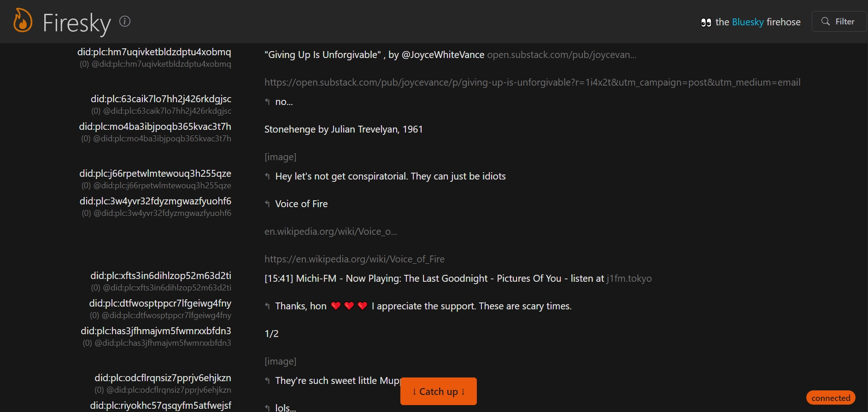Screen dimensions: 868x412
Task: Open profile did:plc:hm7uqivketbldzdptu4xobmq
Action: (154, 52)
